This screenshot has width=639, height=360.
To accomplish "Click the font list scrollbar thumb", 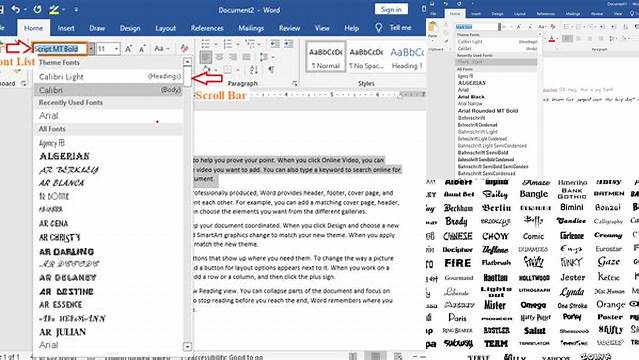I will click(187, 77).
